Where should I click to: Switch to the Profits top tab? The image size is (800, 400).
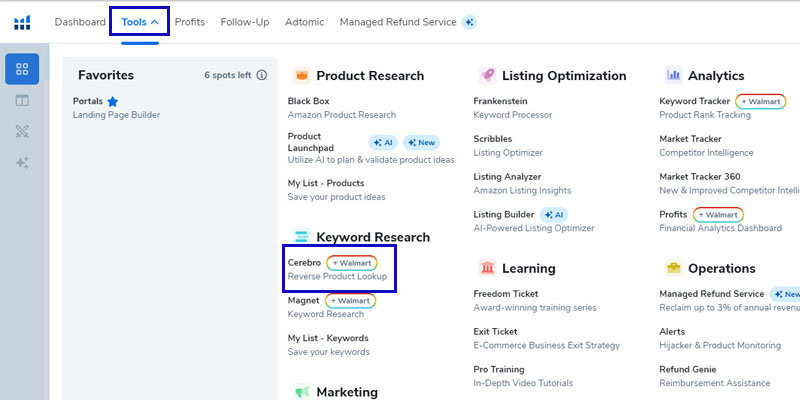pyautogui.click(x=190, y=22)
